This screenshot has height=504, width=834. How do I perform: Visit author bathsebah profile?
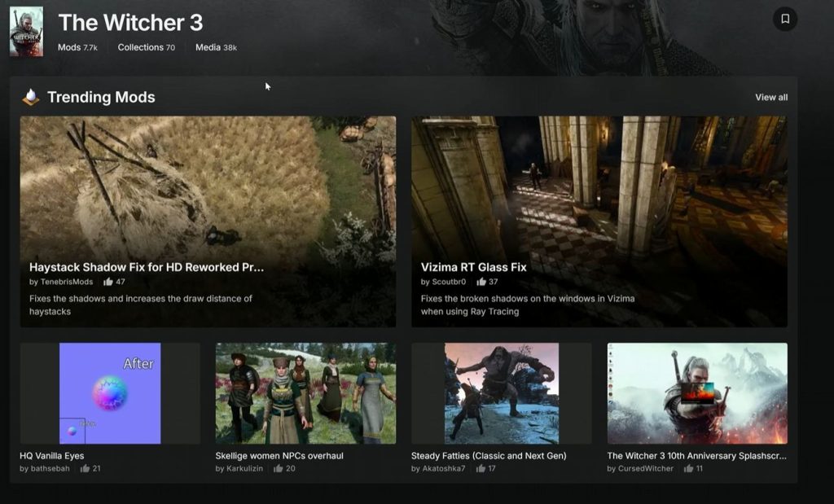[x=50, y=468]
